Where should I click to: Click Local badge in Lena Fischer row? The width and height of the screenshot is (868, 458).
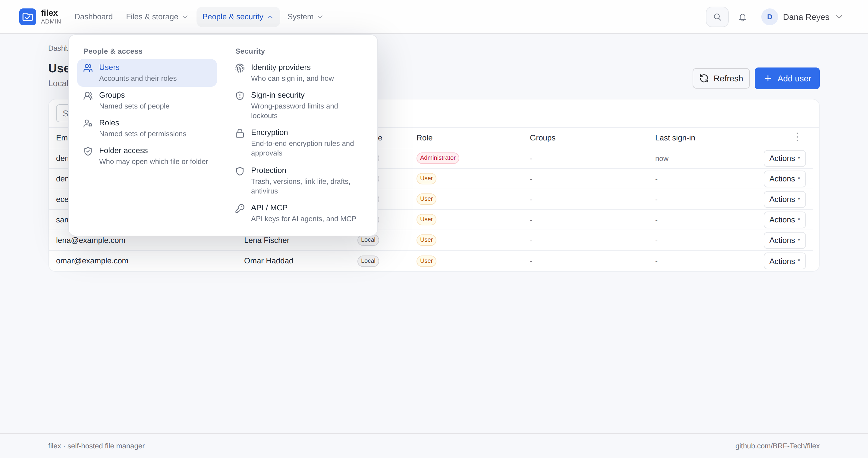pos(368,240)
